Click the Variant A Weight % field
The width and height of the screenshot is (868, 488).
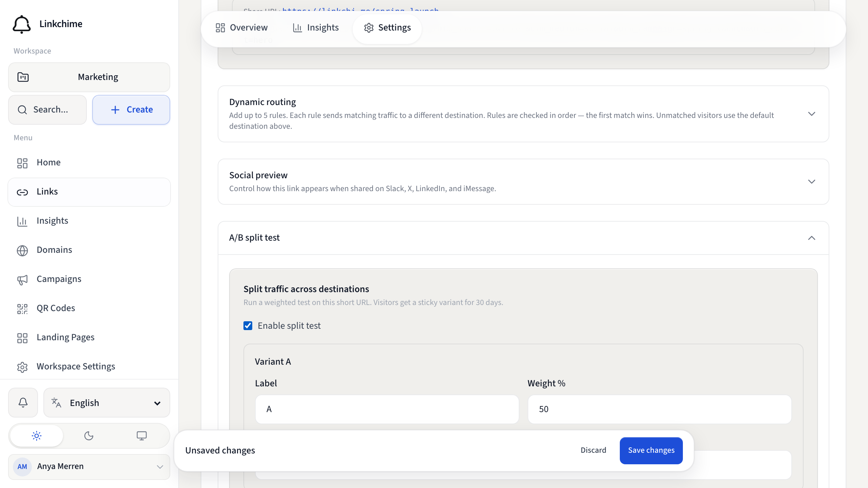tap(659, 409)
